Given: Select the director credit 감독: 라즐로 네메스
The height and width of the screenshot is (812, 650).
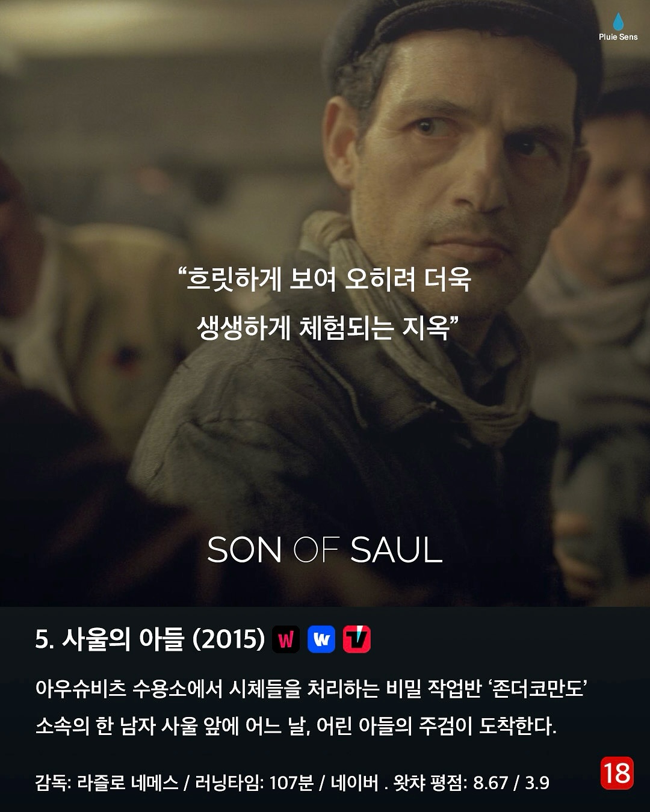Looking at the screenshot, I should tap(107, 783).
